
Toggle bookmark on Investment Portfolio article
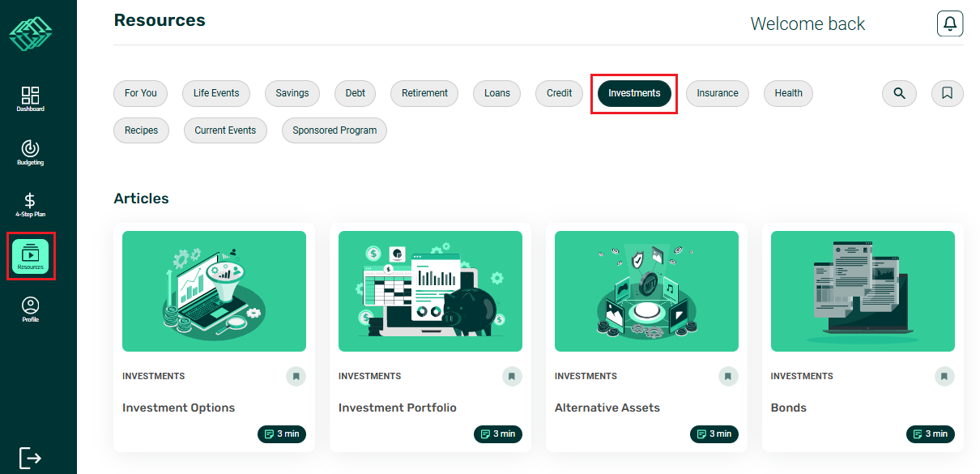click(x=512, y=376)
